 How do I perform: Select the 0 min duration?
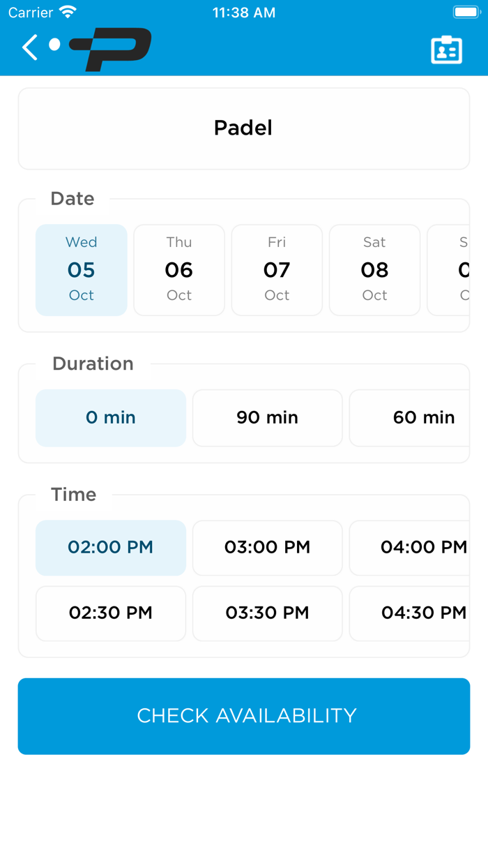111,418
